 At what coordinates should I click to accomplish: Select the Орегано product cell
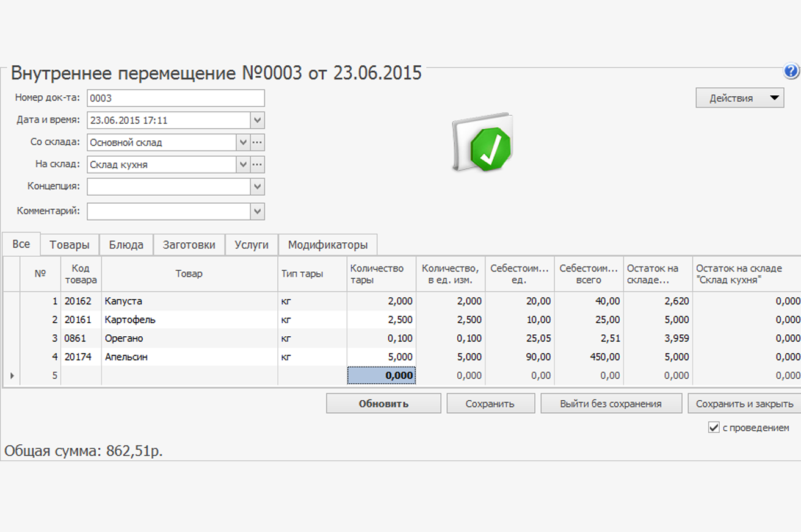[x=189, y=338]
